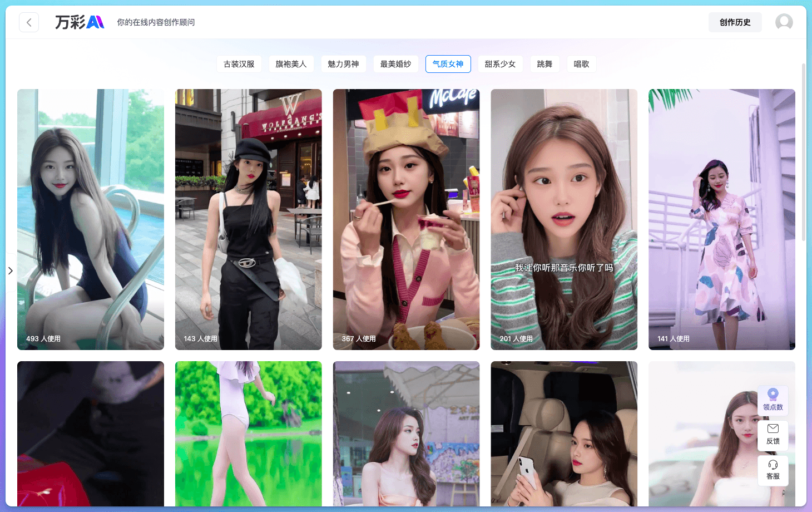The width and height of the screenshot is (812, 512).
Task: Switch to the 最美婚纱 tab
Action: point(396,64)
